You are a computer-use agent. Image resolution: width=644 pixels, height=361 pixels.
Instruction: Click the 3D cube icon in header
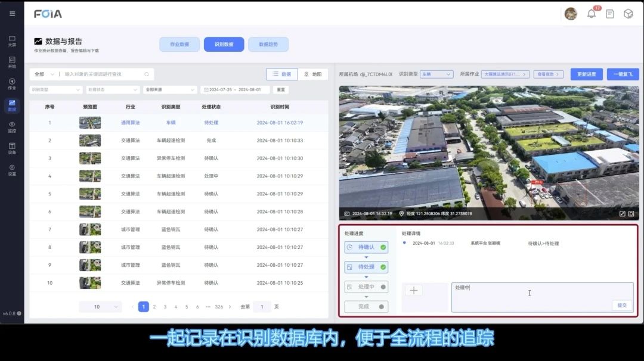point(628,14)
